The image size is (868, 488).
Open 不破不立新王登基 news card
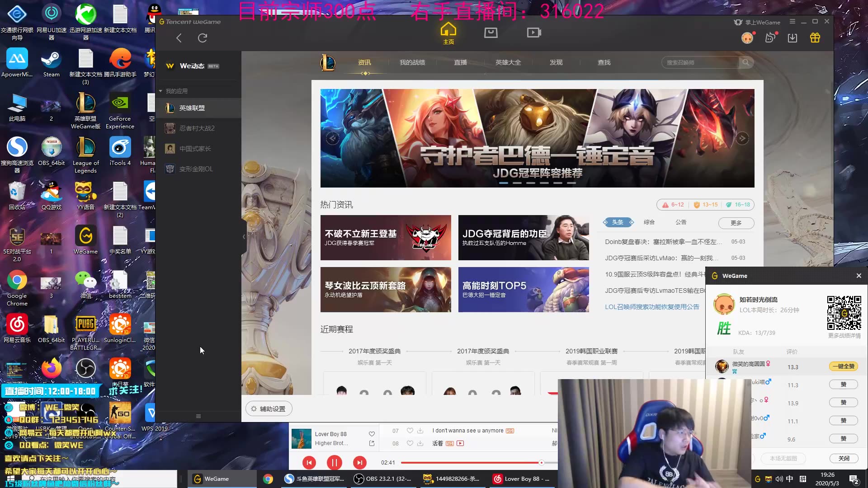(x=386, y=238)
